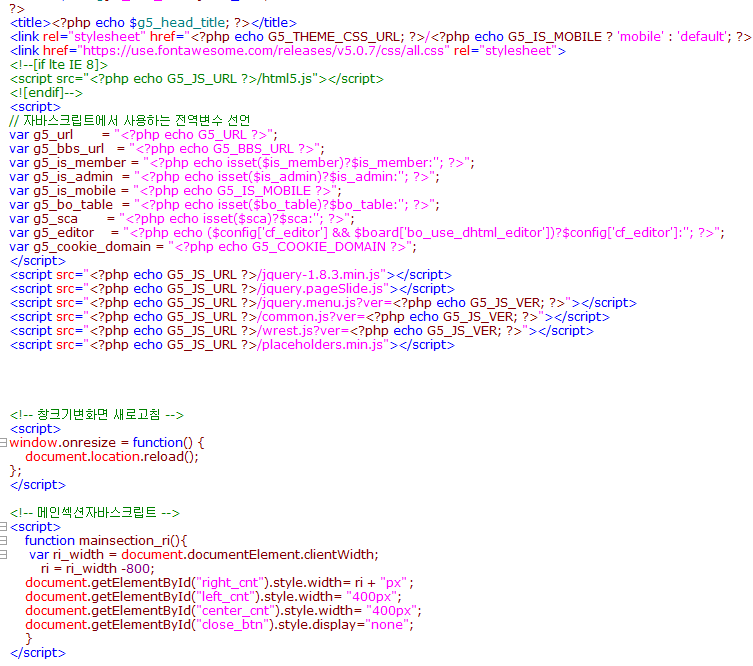Click the var g5_url declaration
This screenshot has width=753, height=666.
point(143,134)
